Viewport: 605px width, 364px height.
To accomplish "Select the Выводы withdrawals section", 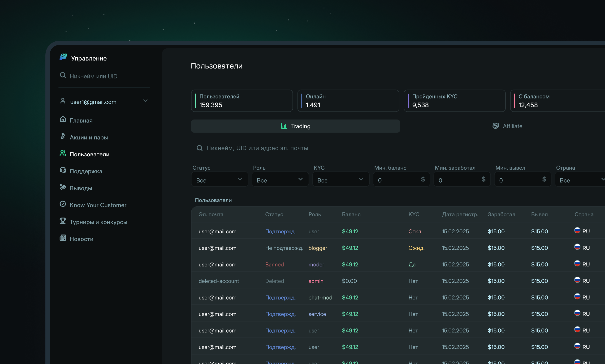I will pos(81,188).
